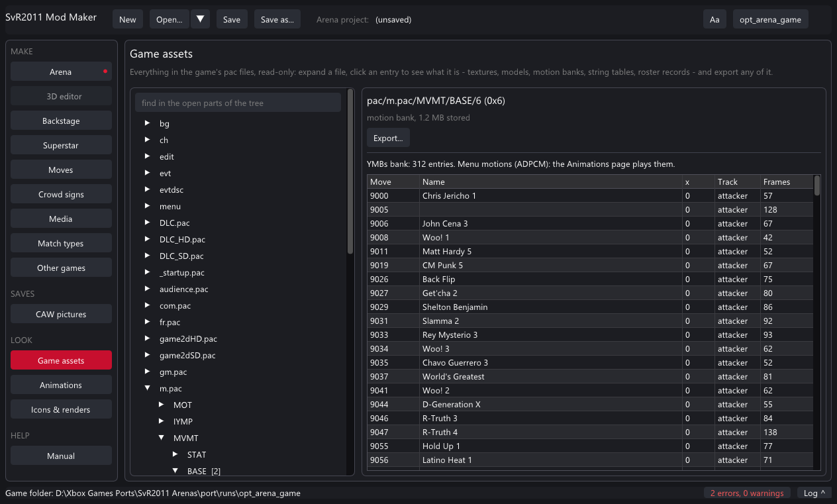This screenshot has width=837, height=504.
Task: Click the New project button
Action: 128,19
